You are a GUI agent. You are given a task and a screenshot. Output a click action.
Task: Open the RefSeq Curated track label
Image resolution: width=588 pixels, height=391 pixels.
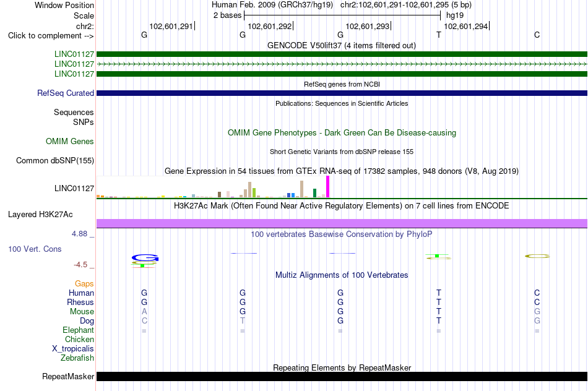tap(66, 93)
